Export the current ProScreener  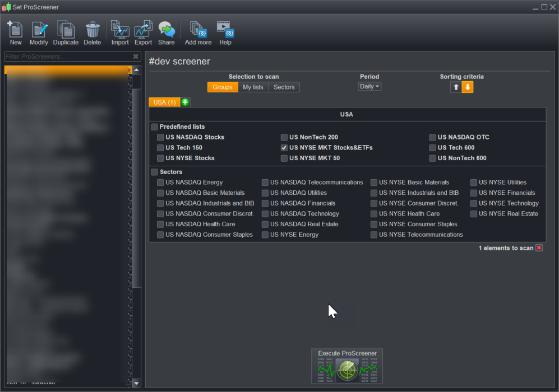[144, 32]
